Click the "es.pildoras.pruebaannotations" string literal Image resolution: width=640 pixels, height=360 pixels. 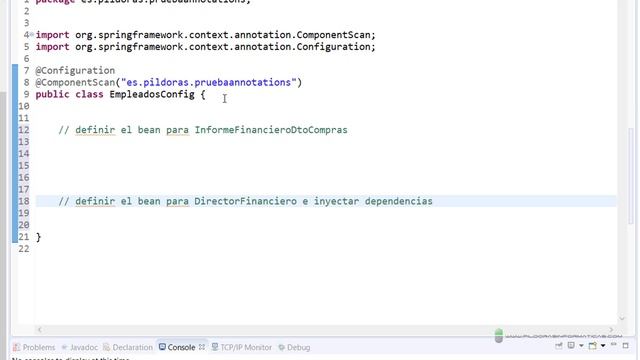(208, 82)
